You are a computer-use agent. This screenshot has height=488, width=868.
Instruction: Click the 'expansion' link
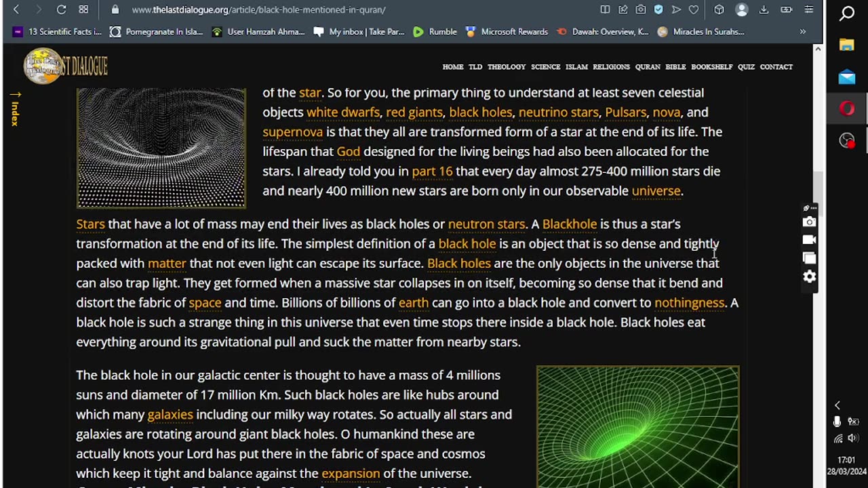[351, 473]
